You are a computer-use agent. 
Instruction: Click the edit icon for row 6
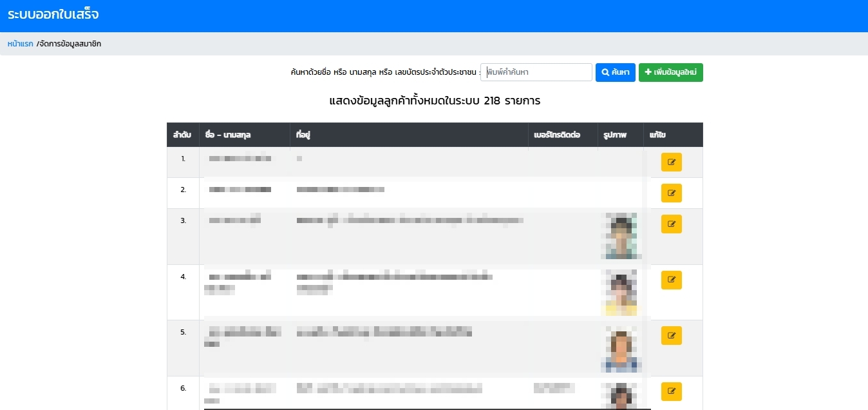tap(671, 391)
